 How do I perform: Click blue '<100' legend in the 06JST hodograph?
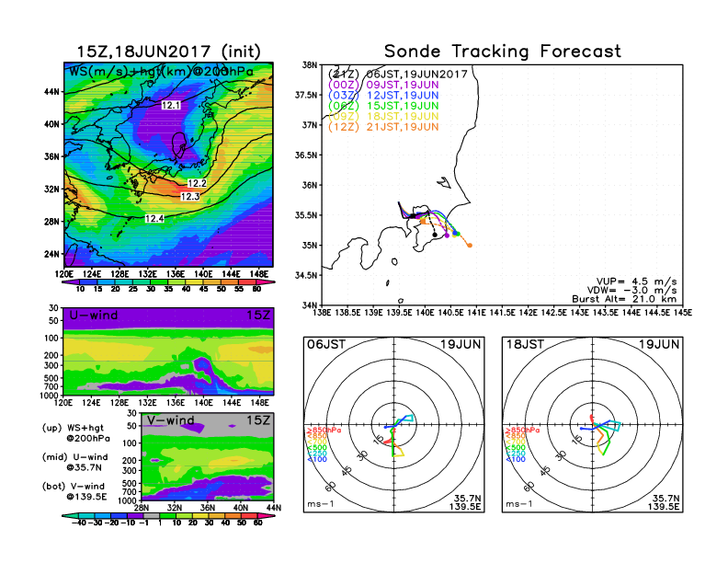(x=317, y=459)
